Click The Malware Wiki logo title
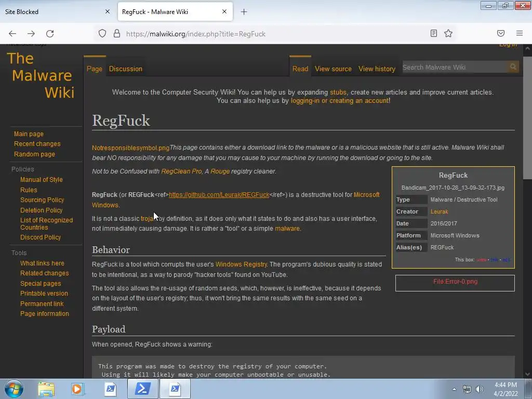532x399 pixels. point(41,75)
